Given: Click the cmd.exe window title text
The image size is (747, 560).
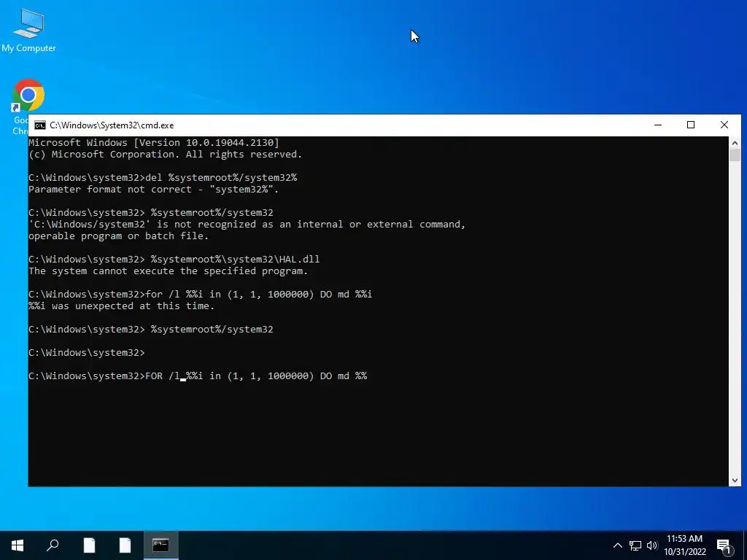Looking at the screenshot, I should (x=112, y=125).
